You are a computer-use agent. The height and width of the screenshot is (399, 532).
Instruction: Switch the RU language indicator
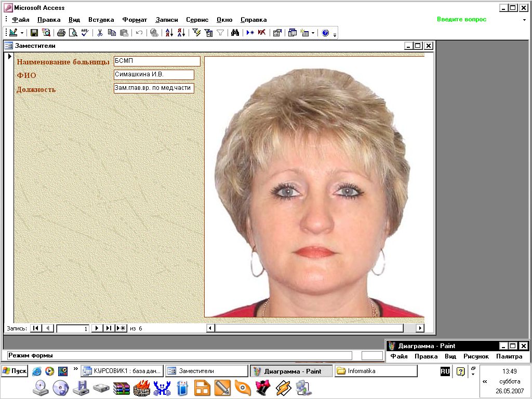point(445,371)
